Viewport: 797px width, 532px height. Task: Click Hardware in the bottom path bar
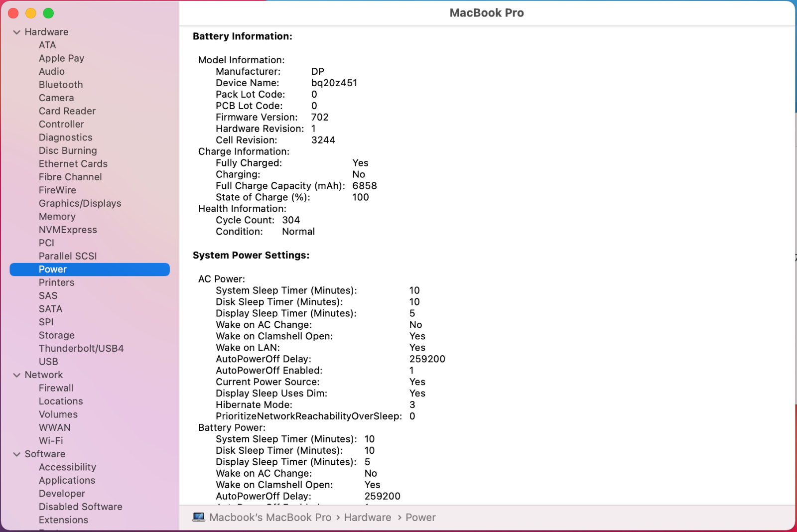click(367, 518)
